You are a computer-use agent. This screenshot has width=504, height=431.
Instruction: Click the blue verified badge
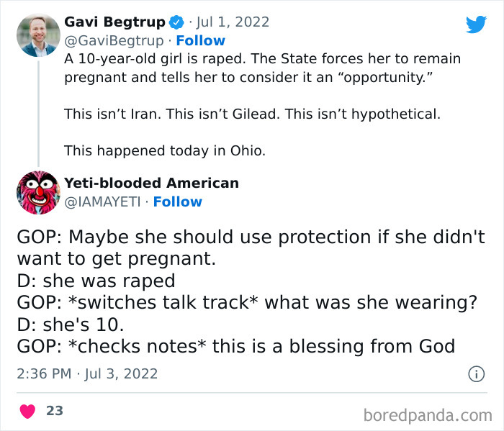[x=176, y=22]
